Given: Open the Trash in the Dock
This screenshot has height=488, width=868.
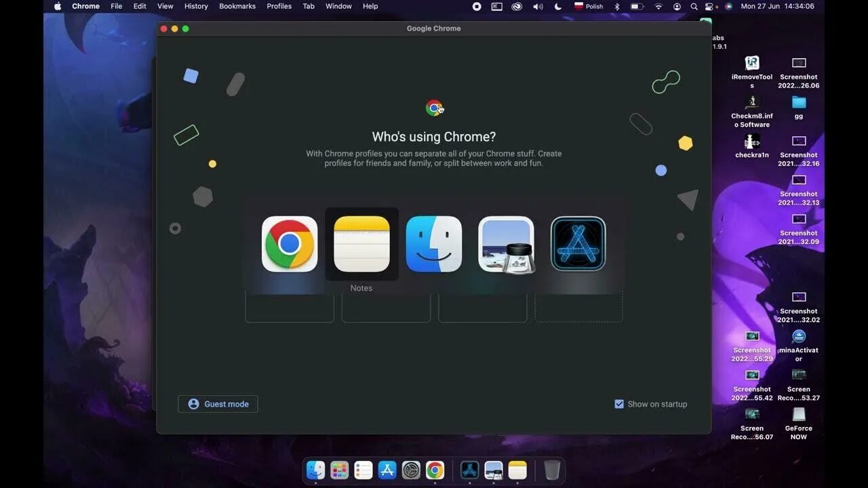Looking at the screenshot, I should pyautogui.click(x=552, y=470).
